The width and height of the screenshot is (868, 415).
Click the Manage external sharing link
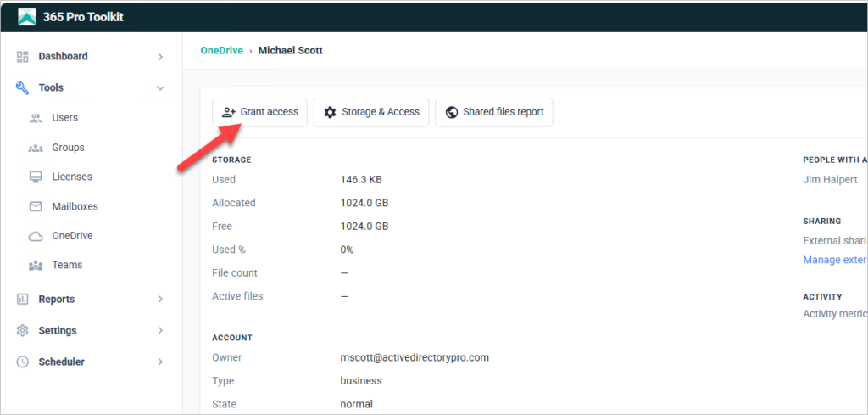point(835,260)
